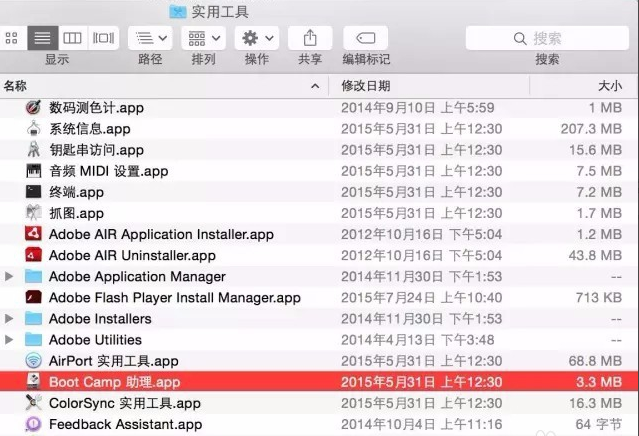
Task: Expand the Adobe Application Manager folder
Action: click(10, 276)
